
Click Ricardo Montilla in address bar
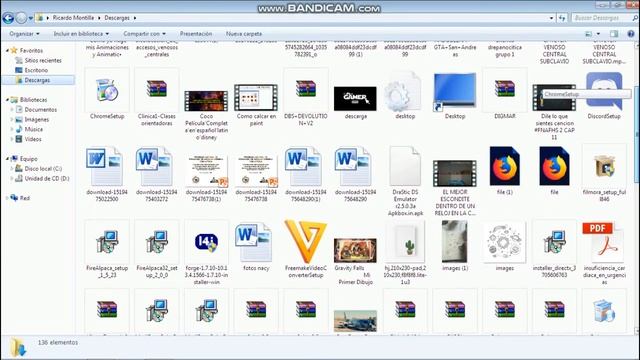coord(73,18)
